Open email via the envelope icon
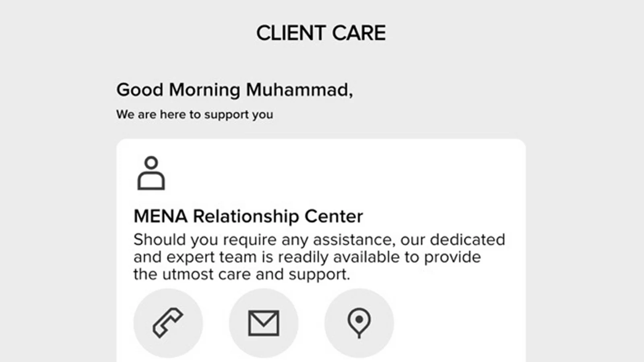Image resolution: width=644 pixels, height=362 pixels. (x=264, y=323)
